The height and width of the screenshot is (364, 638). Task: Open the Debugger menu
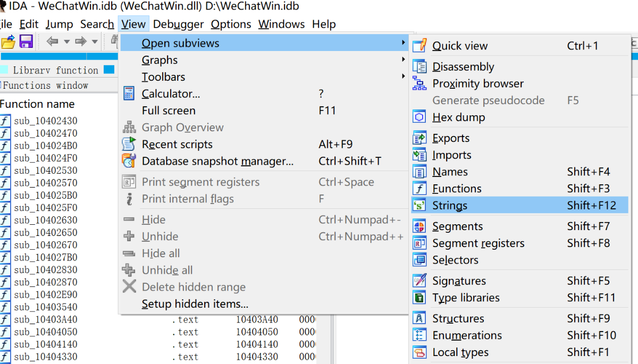pos(178,24)
